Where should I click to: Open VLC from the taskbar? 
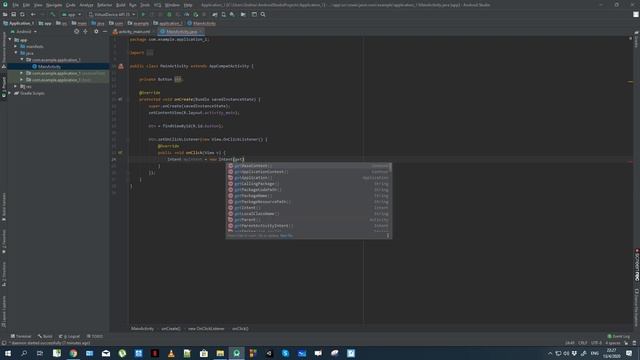click(171, 353)
